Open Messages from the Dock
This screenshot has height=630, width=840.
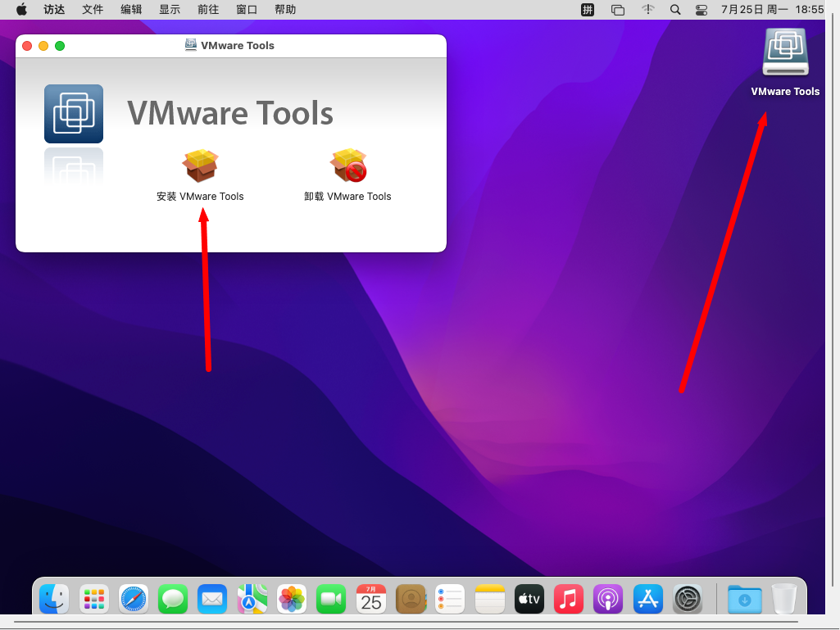click(173, 599)
